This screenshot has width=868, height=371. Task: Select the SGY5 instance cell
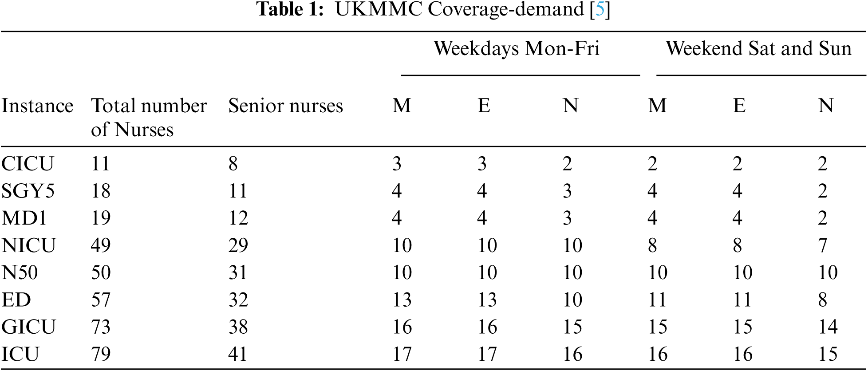[x=28, y=191]
